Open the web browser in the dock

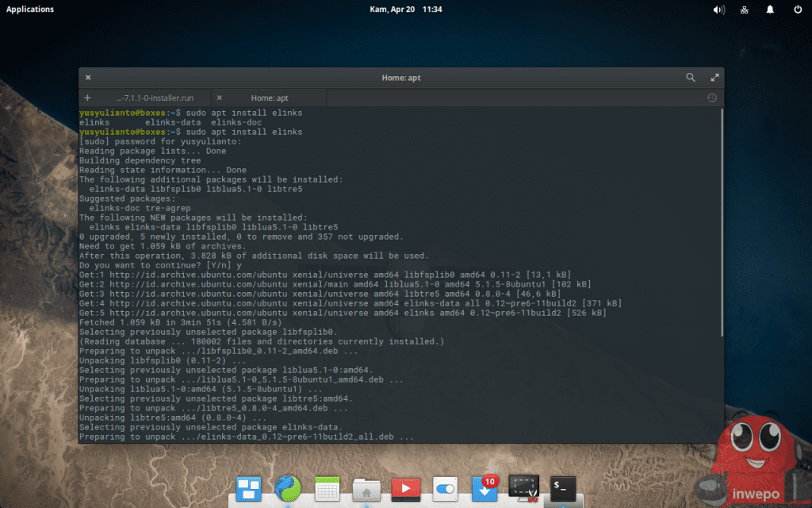coord(288,487)
